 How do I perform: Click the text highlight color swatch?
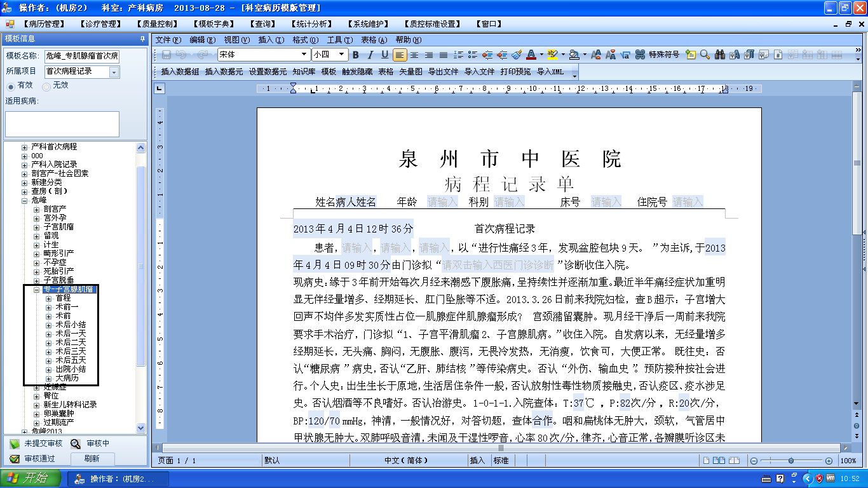click(552, 55)
